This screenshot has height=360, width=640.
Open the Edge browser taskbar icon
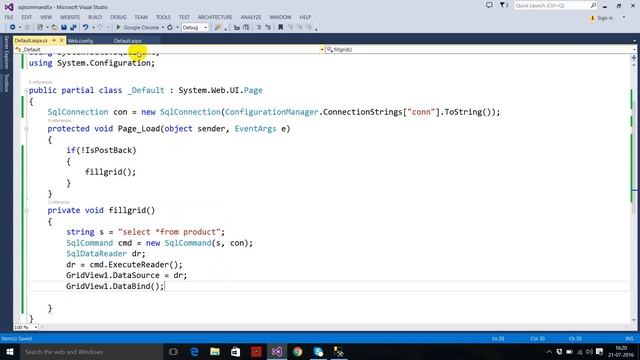tap(194, 352)
